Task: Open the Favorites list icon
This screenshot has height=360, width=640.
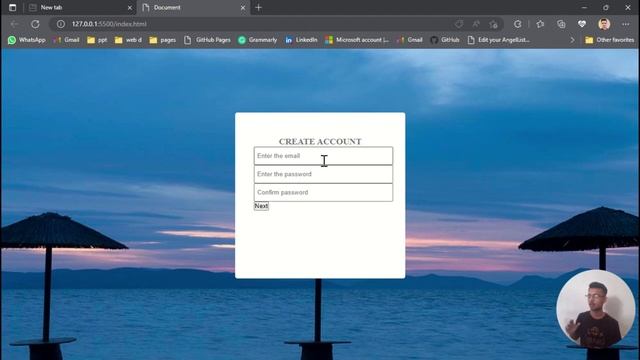Action: tap(540, 24)
